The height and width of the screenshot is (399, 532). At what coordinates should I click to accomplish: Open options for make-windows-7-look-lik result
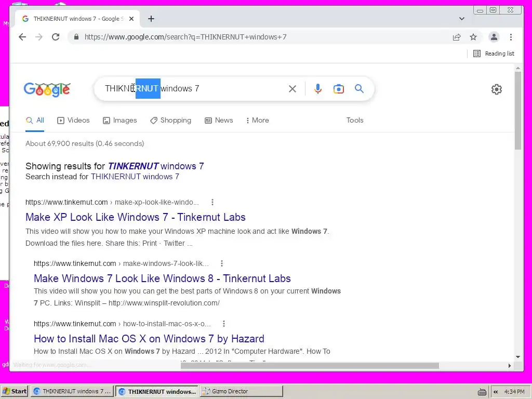[x=221, y=263]
